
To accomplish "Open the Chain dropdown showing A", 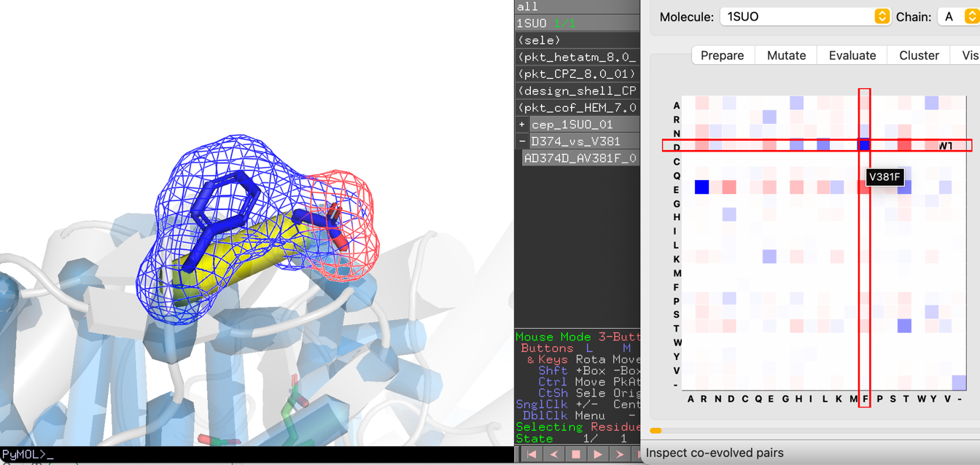I will click(958, 16).
